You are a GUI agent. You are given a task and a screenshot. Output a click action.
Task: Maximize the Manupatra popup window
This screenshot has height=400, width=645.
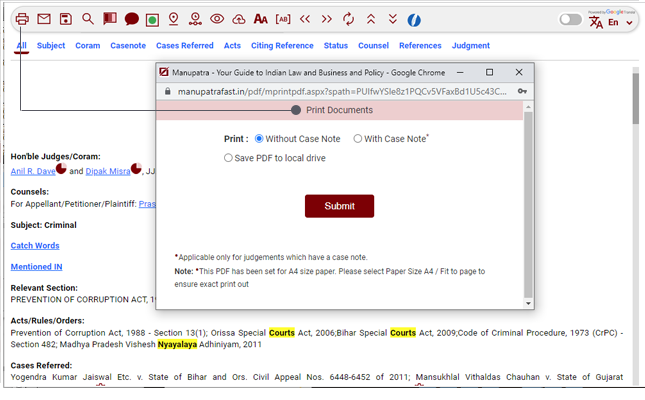(x=490, y=72)
